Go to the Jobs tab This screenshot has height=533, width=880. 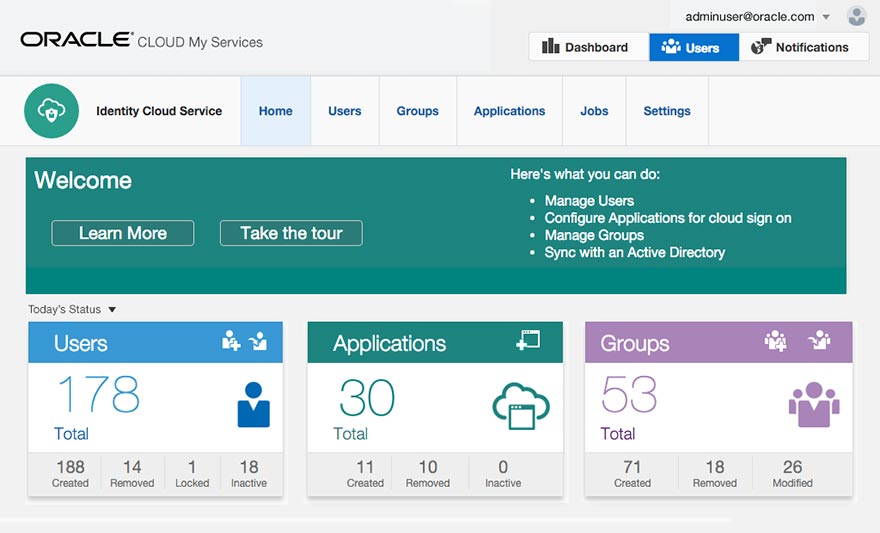click(594, 111)
